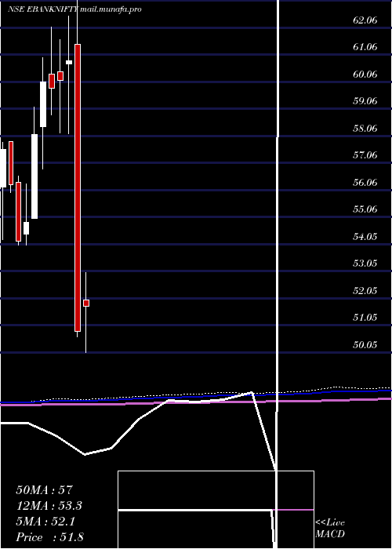The width and height of the screenshot is (392, 549).
Task: Select the tall red candle falling to 50.8
Action: [78, 187]
